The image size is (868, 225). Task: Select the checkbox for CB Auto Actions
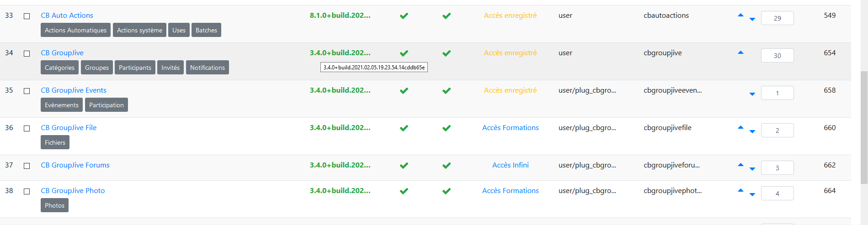click(x=27, y=16)
